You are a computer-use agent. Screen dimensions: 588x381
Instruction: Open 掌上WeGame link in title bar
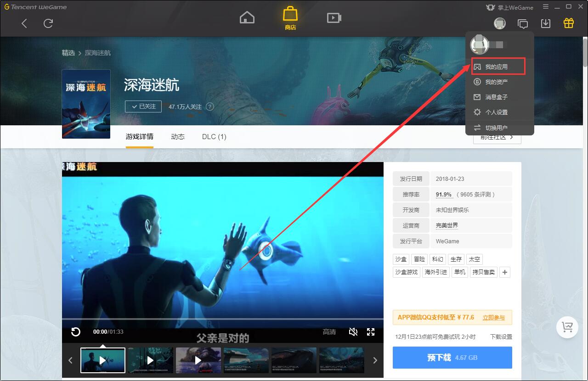click(509, 7)
